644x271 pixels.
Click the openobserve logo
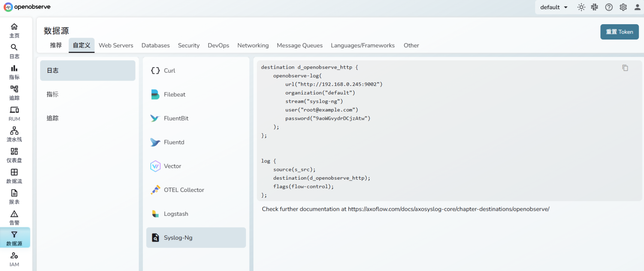pos(27,7)
